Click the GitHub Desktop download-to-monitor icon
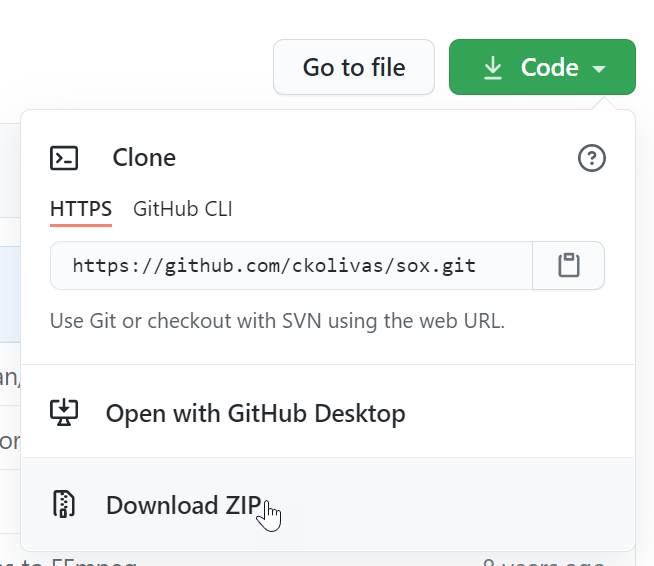The image size is (654, 566). (64, 412)
